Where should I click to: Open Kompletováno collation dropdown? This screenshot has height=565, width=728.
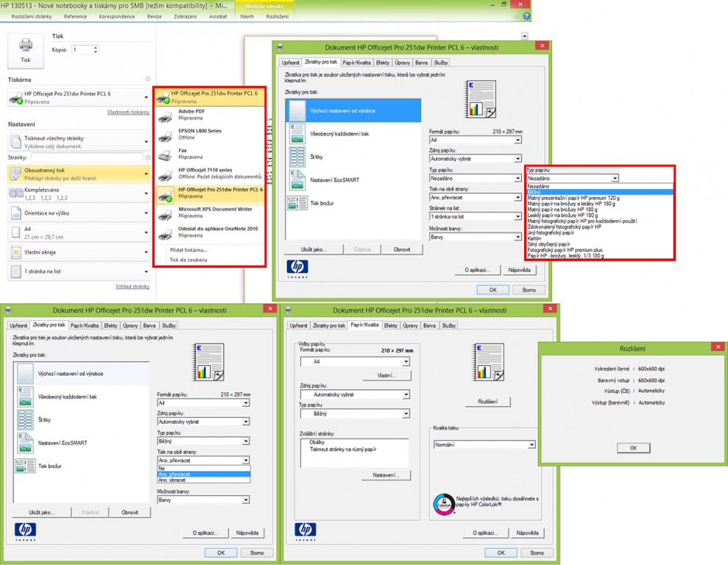click(79, 193)
